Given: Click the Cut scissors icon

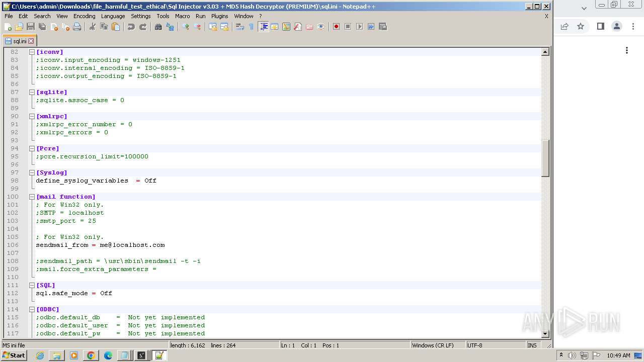Looking at the screenshot, I should pyautogui.click(x=92, y=27).
